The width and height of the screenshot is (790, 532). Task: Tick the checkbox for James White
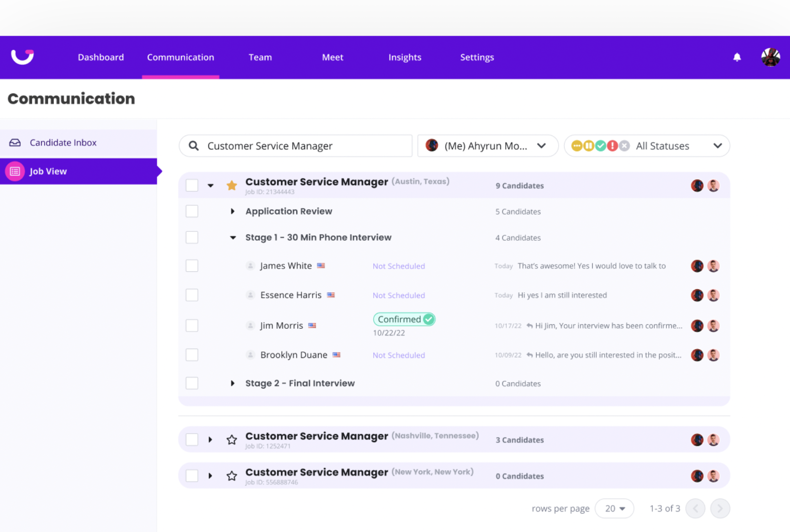pyautogui.click(x=192, y=266)
